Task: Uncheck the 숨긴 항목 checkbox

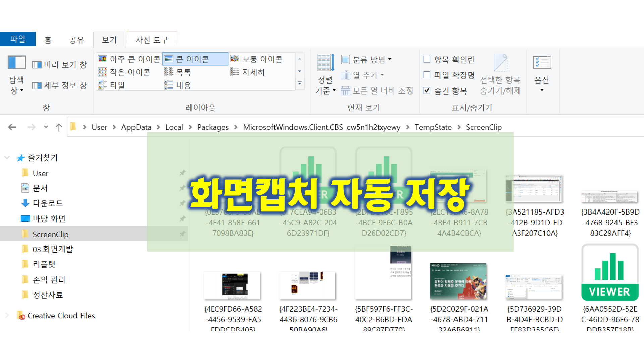Action: 427,90
